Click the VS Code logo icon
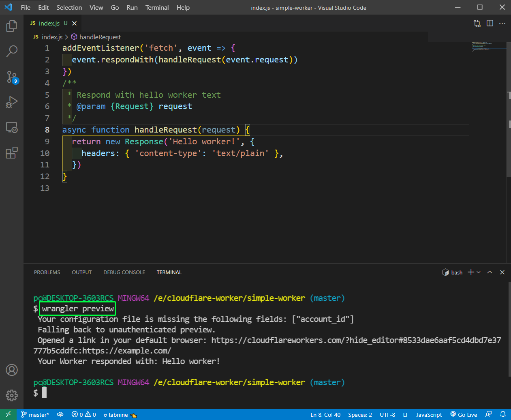The image size is (511, 420). point(9,7)
